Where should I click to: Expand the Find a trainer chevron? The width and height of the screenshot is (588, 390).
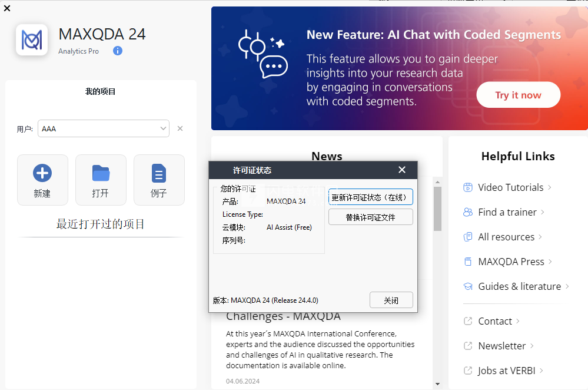coord(543,212)
